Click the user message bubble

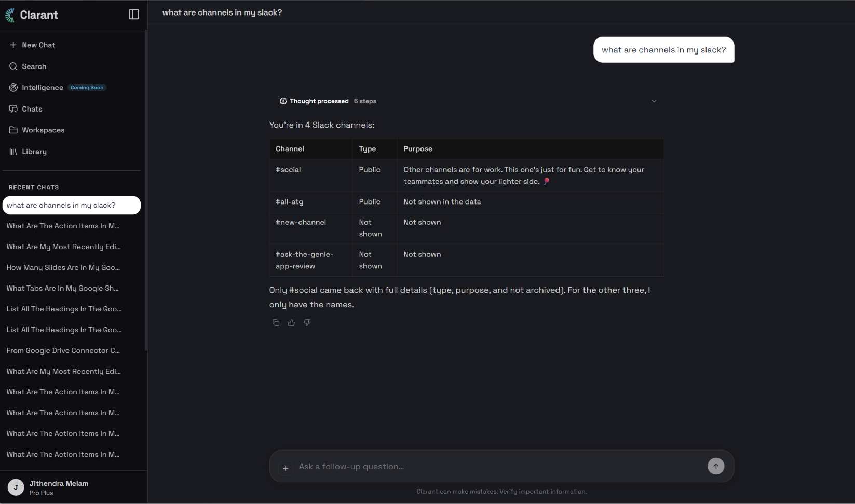pos(663,50)
